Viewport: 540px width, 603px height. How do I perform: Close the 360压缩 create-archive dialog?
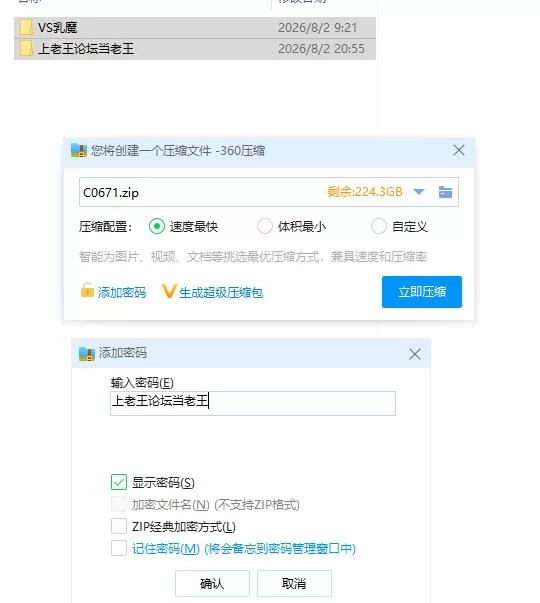click(458, 150)
